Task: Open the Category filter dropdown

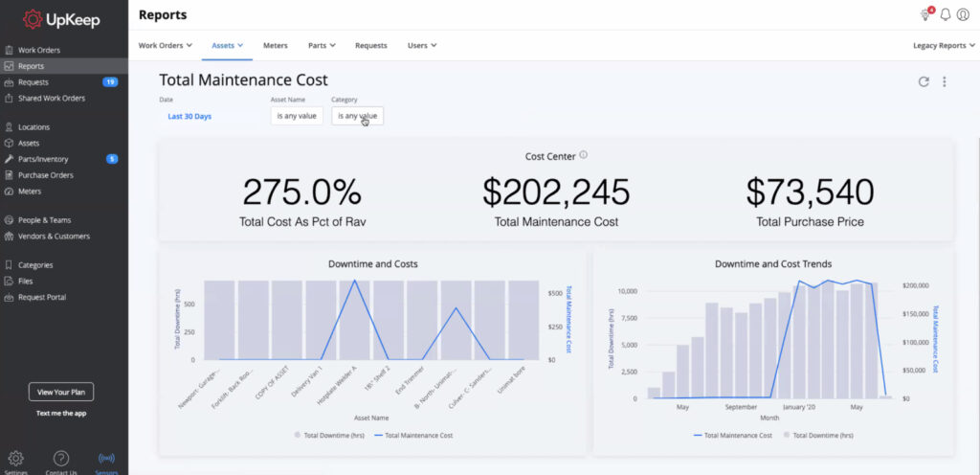Action: (x=357, y=116)
